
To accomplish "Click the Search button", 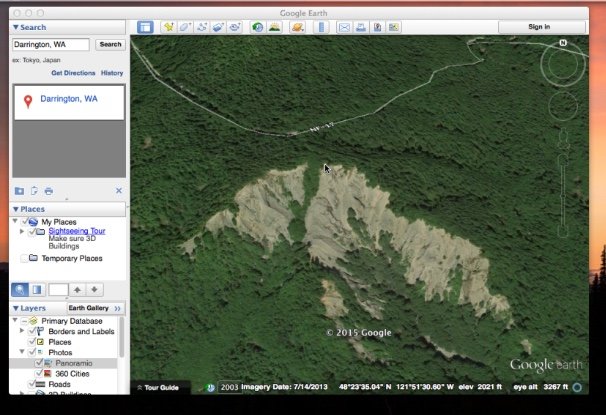I will coord(110,44).
